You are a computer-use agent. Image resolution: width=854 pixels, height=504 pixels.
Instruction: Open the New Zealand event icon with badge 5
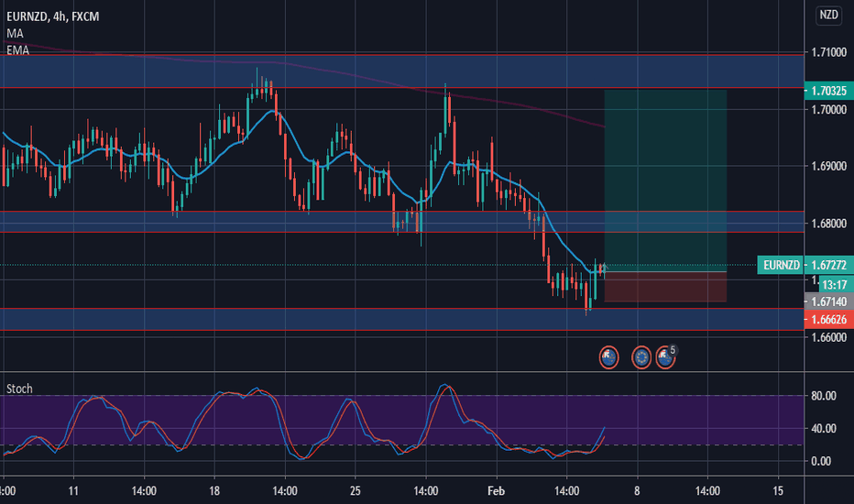(x=665, y=357)
